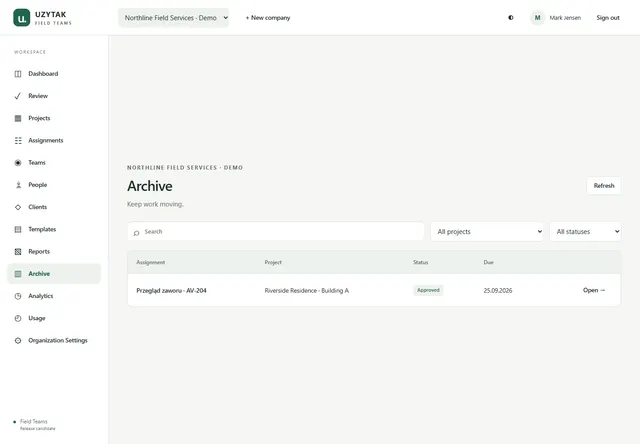Screen dimensions: 640x444
Task: Click the Reports icon in sidebar
Action: pos(18,252)
